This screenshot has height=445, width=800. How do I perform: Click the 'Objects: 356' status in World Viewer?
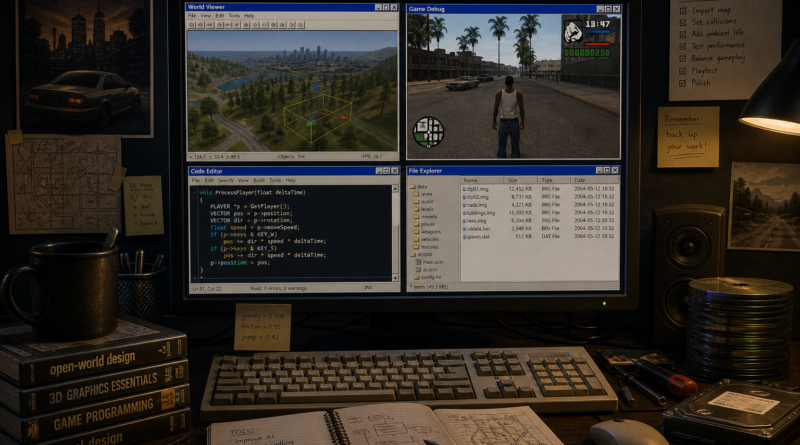(292, 157)
